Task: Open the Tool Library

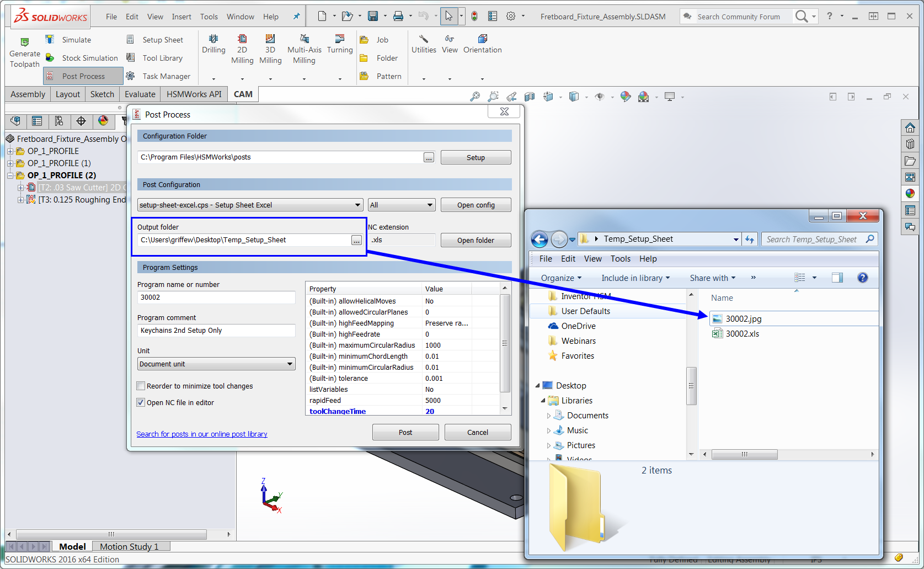Action: point(154,58)
